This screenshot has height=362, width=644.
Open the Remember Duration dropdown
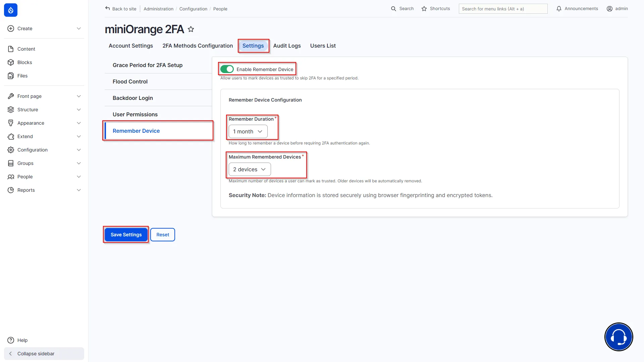pyautogui.click(x=248, y=131)
